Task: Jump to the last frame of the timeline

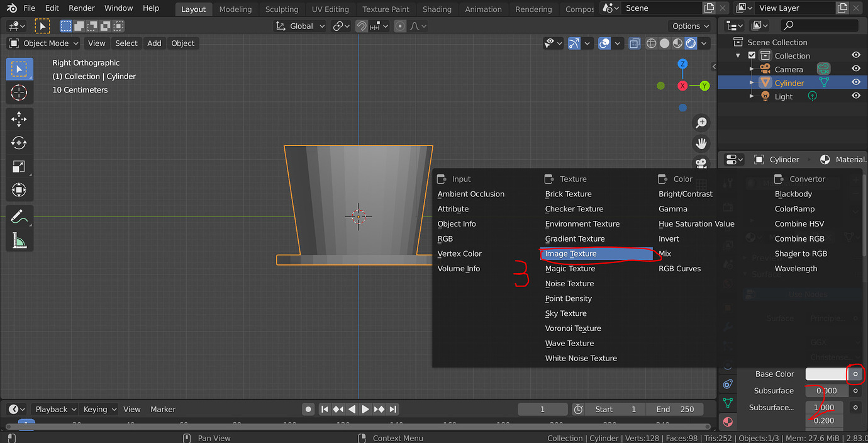Action: click(393, 409)
